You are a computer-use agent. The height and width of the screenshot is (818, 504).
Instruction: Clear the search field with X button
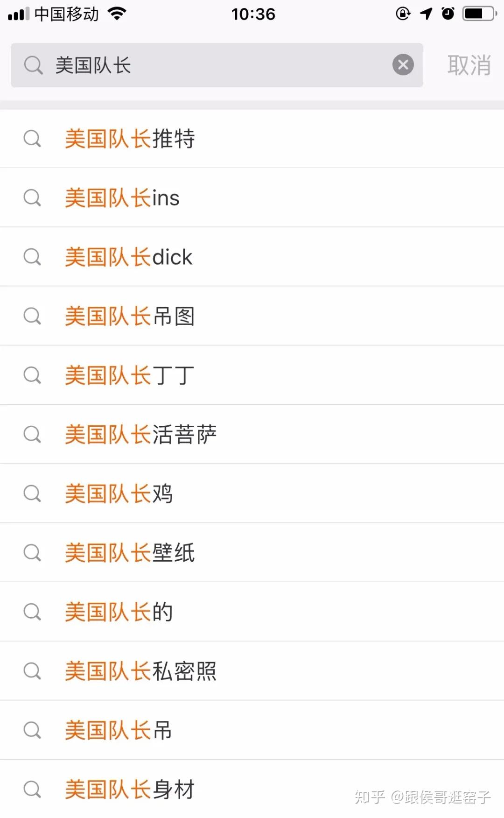coord(403,65)
